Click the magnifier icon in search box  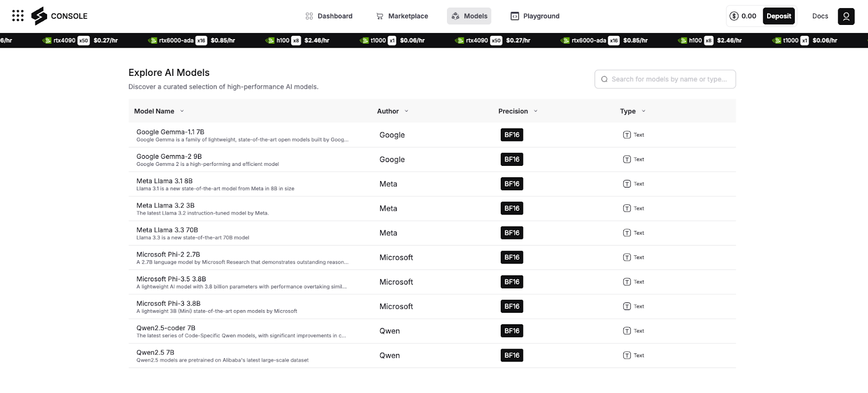[604, 79]
